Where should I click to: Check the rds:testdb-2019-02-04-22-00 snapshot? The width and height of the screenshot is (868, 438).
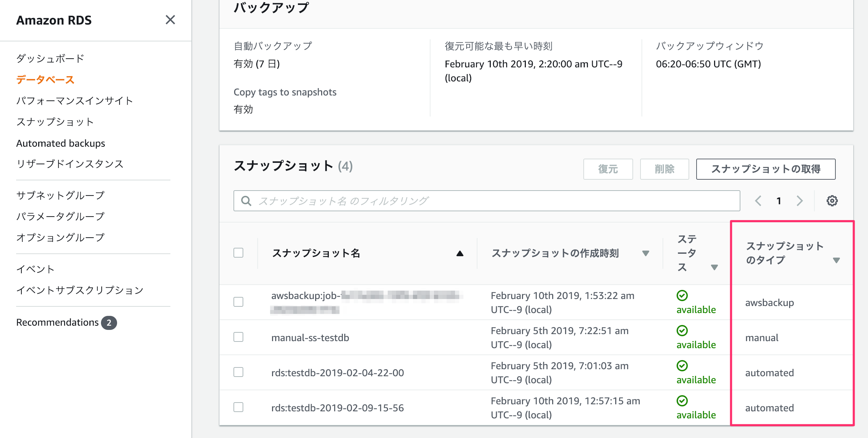238,372
